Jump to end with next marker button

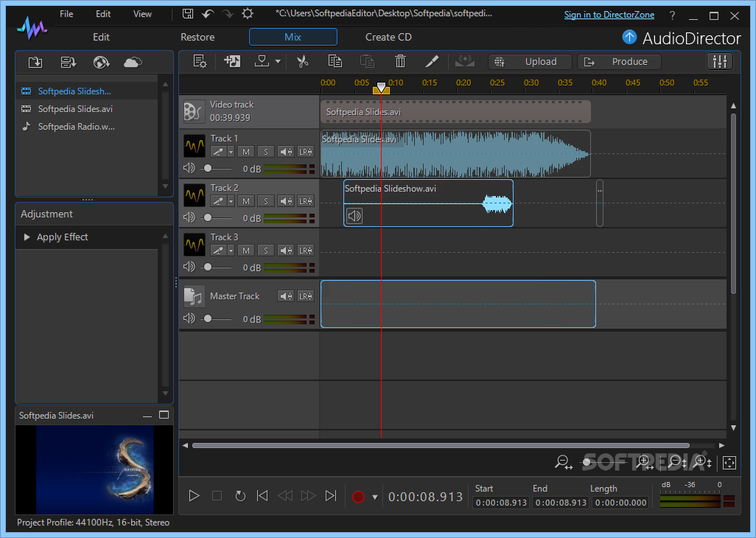331,495
